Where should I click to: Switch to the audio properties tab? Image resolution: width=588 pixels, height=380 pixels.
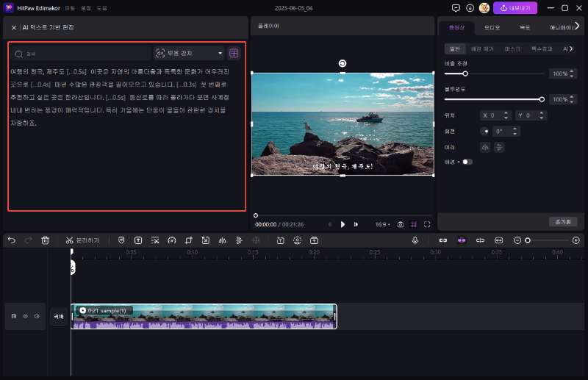(x=492, y=27)
